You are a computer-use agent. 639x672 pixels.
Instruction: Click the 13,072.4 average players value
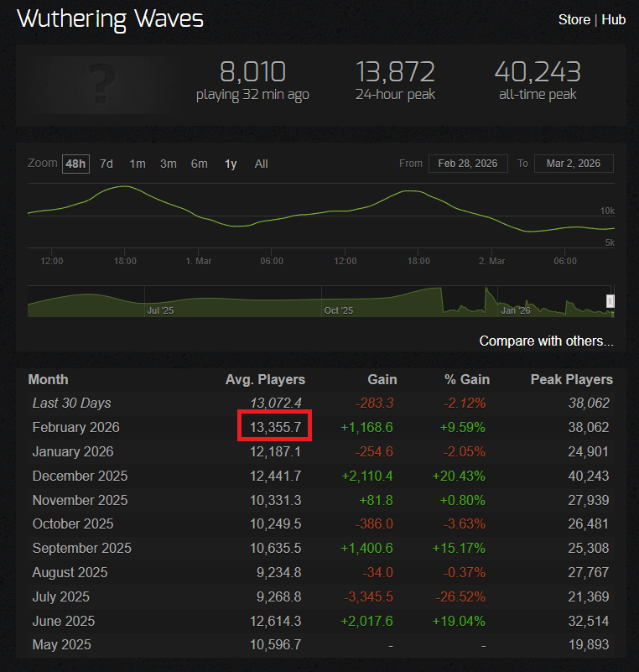(275, 404)
